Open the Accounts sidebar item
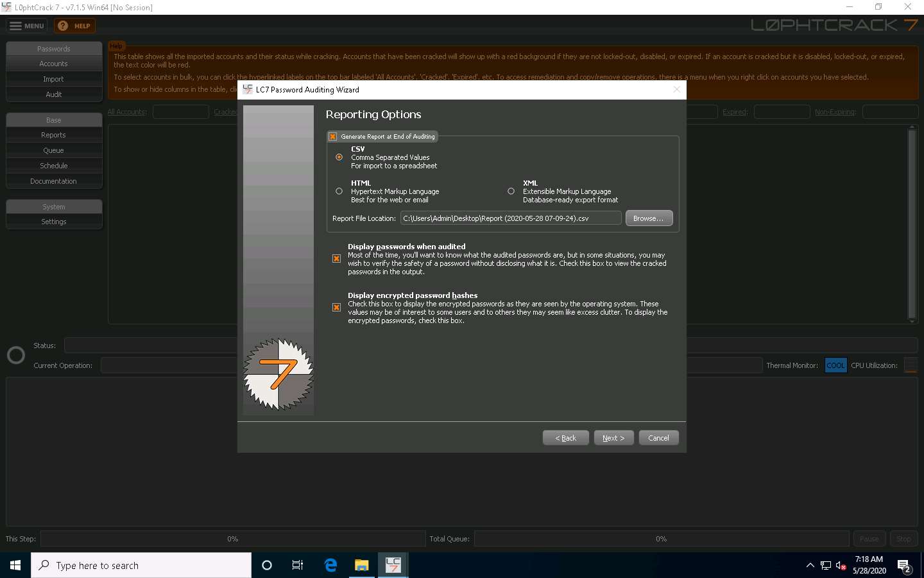This screenshot has height=578, width=924. (x=54, y=64)
